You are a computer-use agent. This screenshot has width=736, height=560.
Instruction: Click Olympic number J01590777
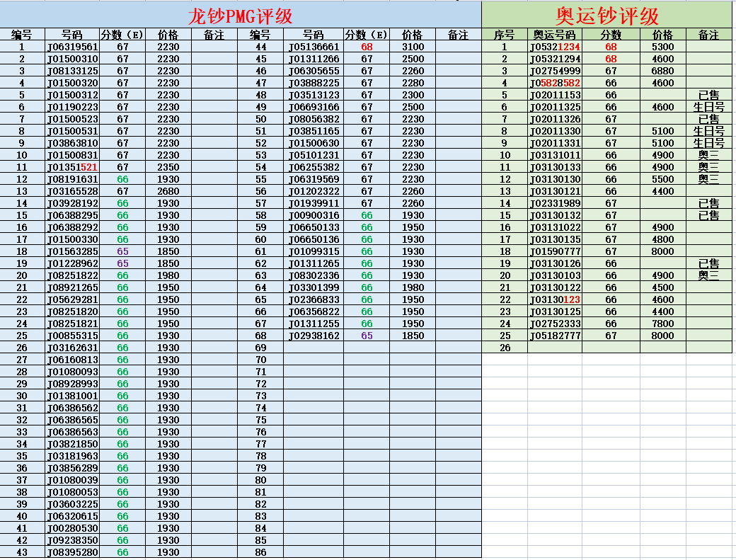(x=555, y=251)
